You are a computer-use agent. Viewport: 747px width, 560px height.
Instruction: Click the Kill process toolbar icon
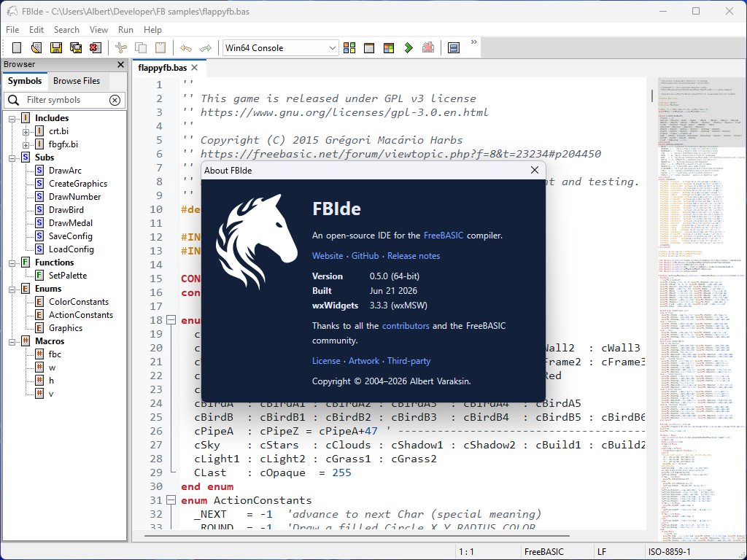(x=428, y=47)
